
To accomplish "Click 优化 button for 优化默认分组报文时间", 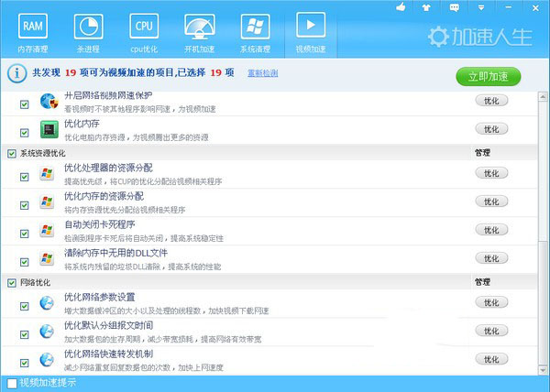I will [491, 331].
